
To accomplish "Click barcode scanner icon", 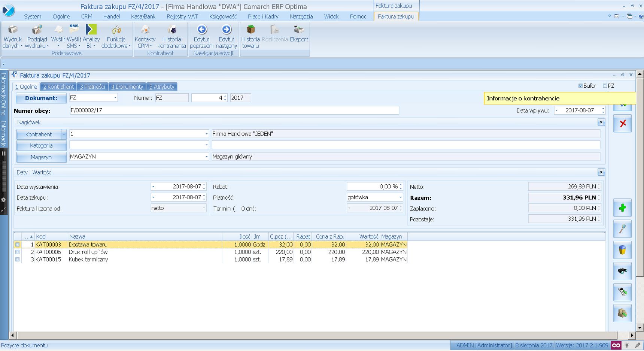I will tap(622, 292).
